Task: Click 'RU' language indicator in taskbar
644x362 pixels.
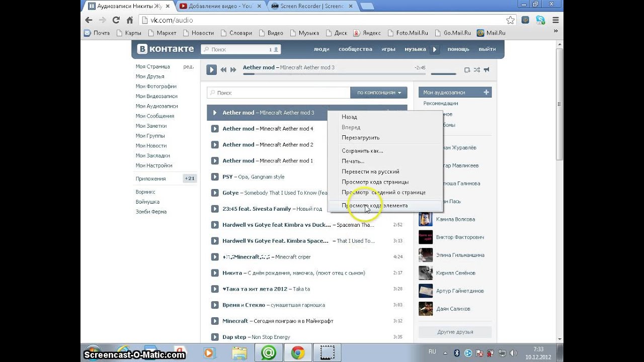Action: click(432, 351)
